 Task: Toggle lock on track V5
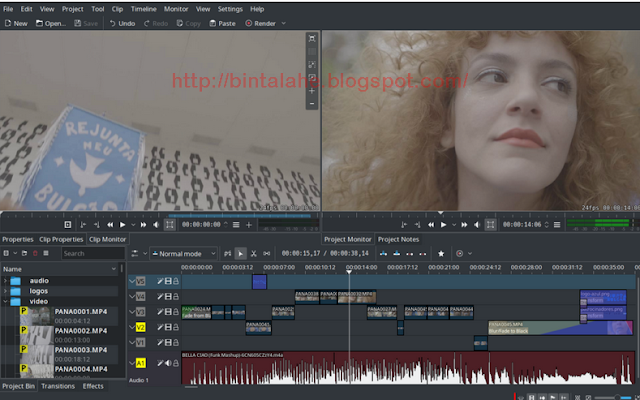pyautogui.click(x=176, y=281)
